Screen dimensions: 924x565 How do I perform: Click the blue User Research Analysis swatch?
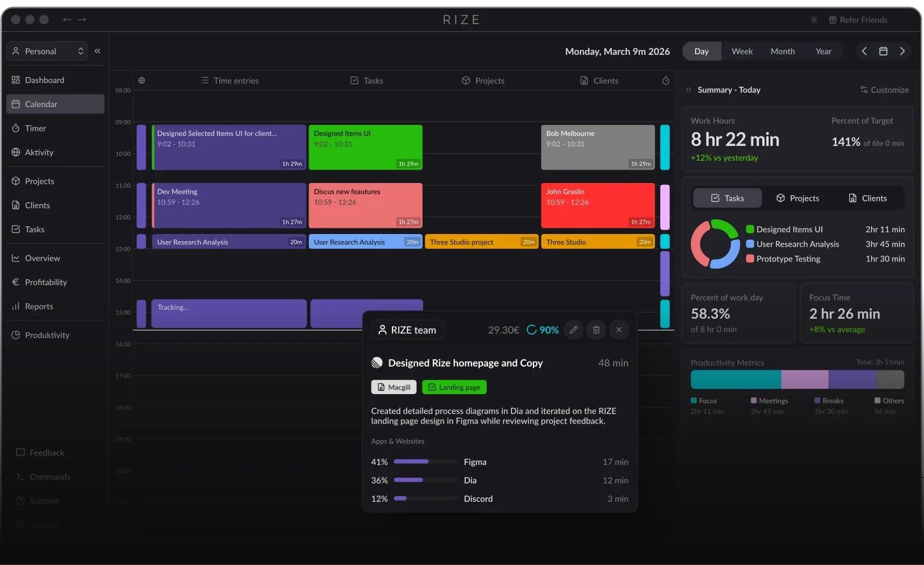pyautogui.click(x=750, y=244)
